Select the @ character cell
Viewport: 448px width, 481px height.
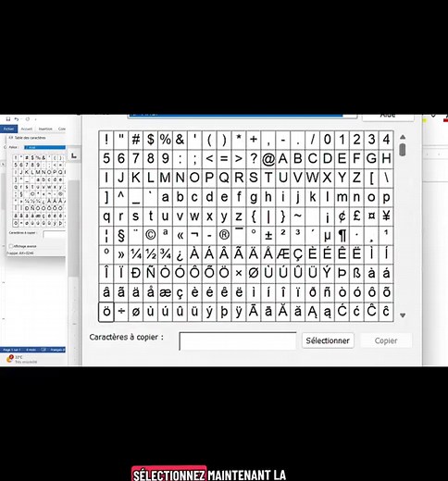coord(268,159)
